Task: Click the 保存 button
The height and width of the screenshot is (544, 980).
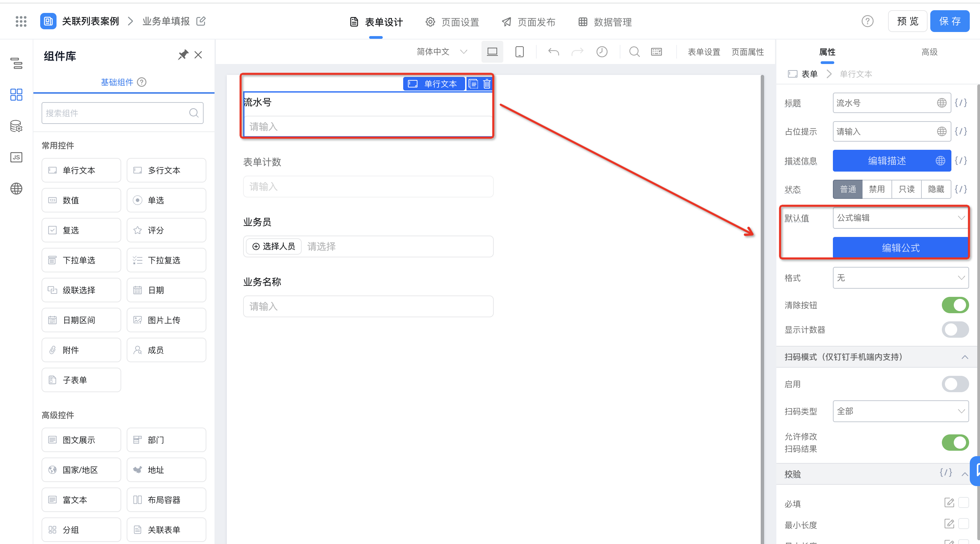Action: pos(950,21)
